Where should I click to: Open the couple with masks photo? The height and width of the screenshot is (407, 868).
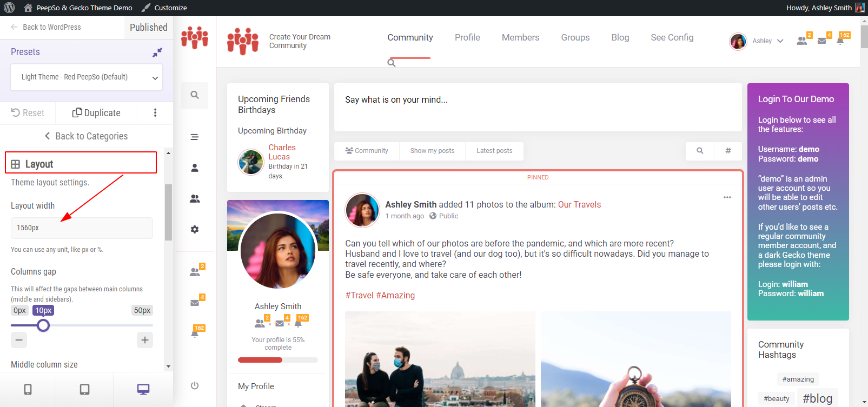[x=440, y=359]
